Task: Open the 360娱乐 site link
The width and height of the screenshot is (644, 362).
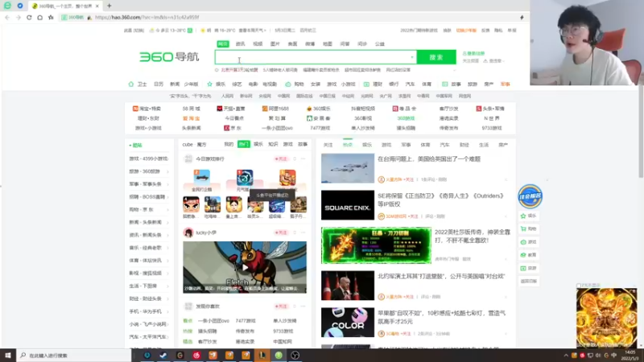Action: click(x=319, y=109)
